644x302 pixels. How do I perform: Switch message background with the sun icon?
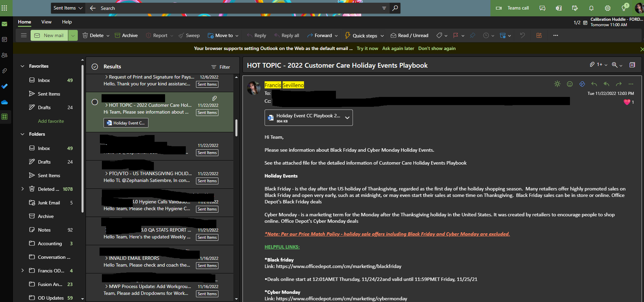pyautogui.click(x=557, y=84)
